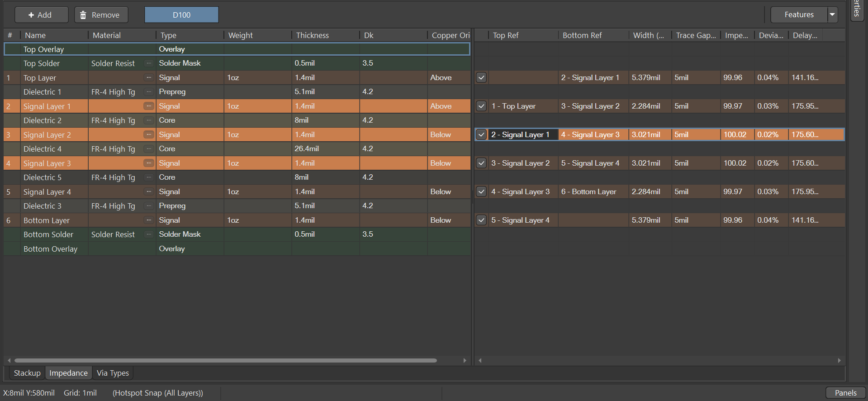Click the Thickness column header
This screenshot has height=401, width=868.
(325, 35)
